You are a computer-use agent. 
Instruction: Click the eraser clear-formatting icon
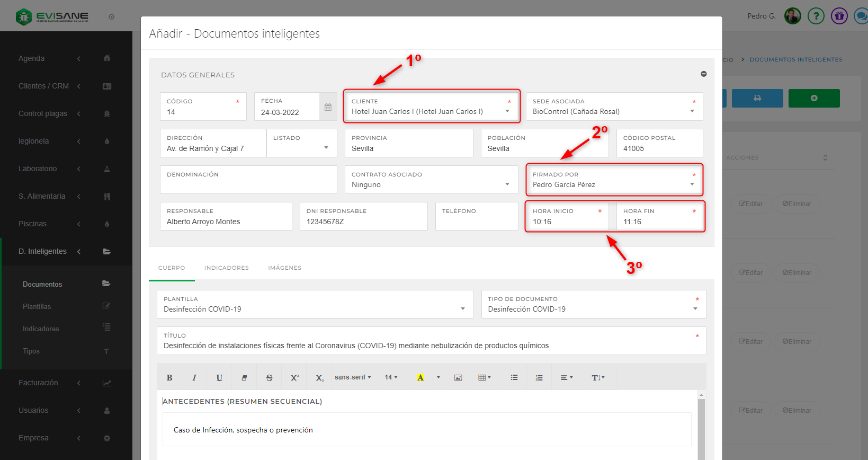click(244, 378)
